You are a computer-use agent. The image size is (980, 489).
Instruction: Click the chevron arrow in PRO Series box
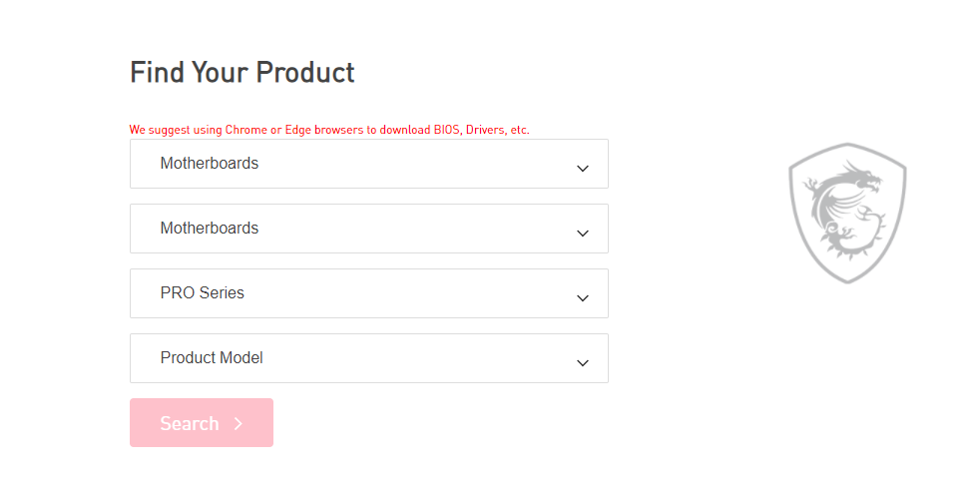pyautogui.click(x=583, y=298)
